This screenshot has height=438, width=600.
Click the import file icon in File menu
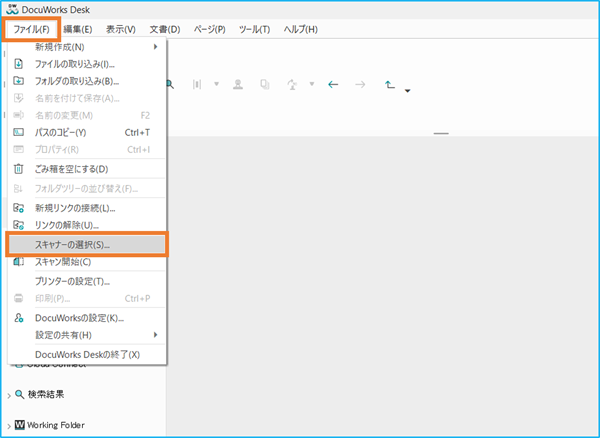tap(18, 64)
